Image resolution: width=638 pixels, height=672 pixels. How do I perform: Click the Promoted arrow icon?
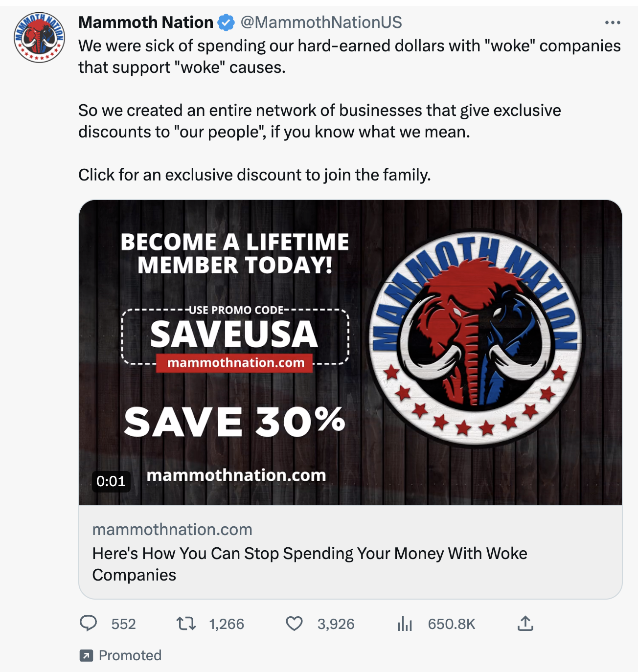pyautogui.click(x=86, y=655)
